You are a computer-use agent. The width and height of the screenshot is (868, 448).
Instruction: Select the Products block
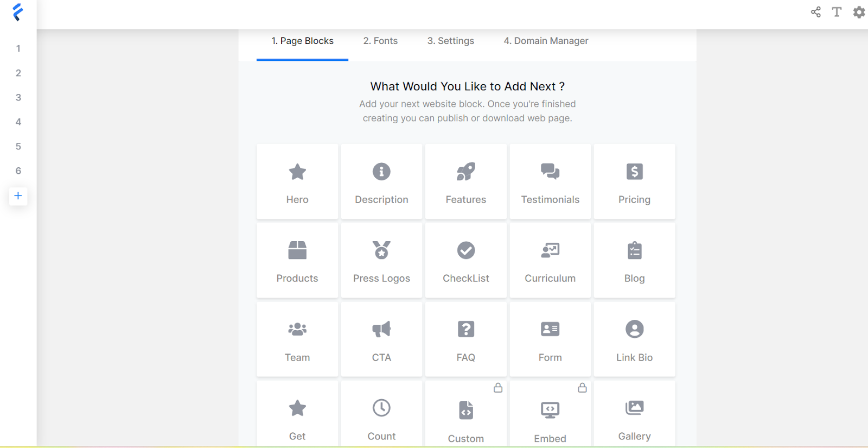point(297,260)
